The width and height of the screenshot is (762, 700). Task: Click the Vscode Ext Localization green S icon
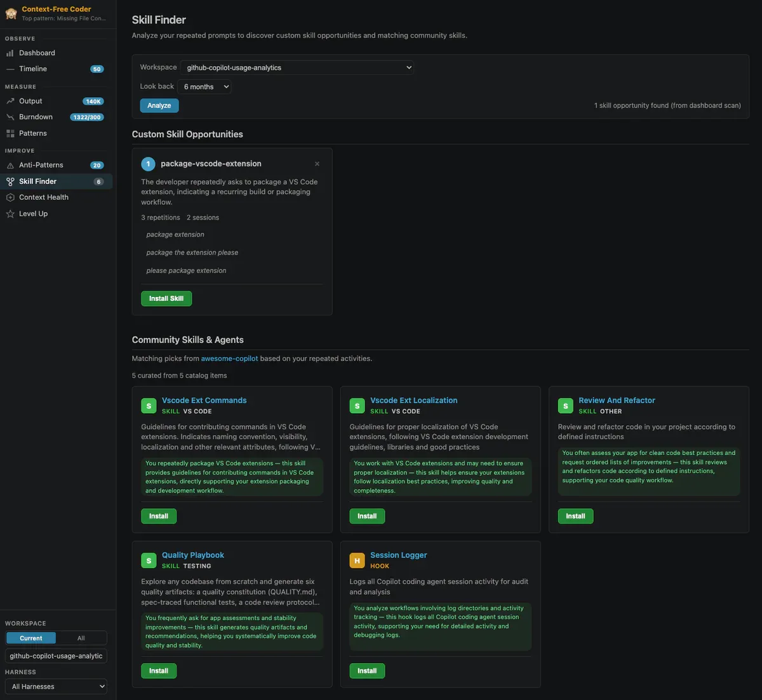tap(357, 406)
